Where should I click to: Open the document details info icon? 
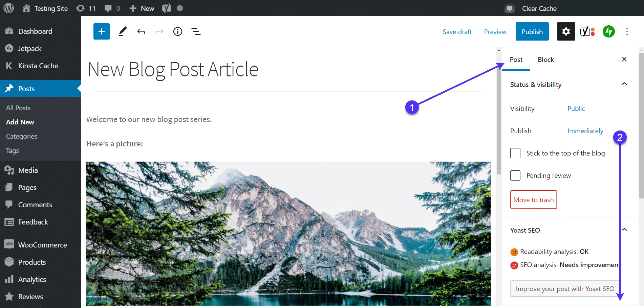(x=178, y=31)
